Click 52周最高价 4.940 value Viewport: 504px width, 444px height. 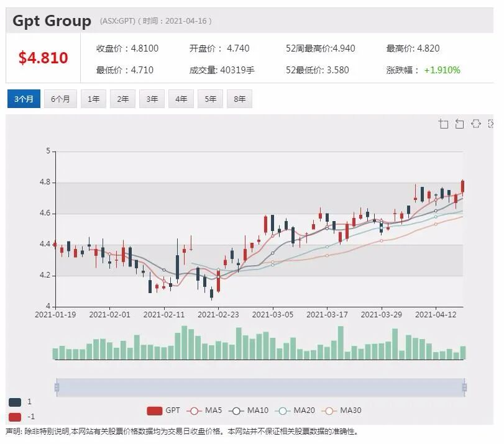pyautogui.click(x=321, y=48)
